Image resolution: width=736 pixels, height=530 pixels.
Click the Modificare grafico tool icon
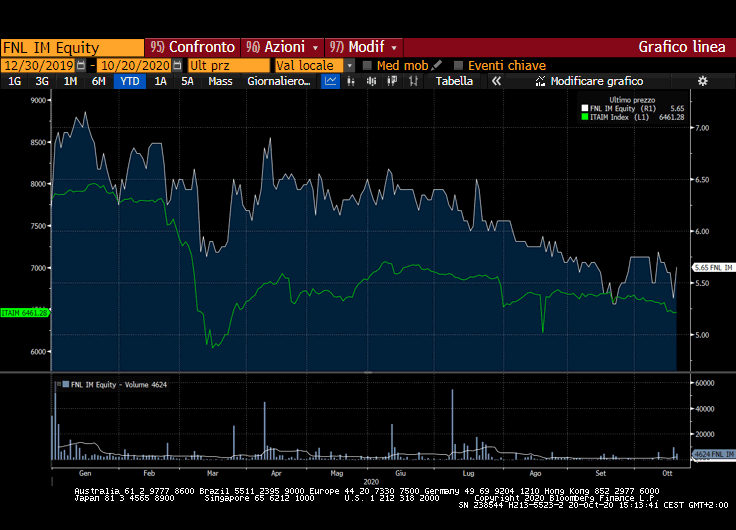coord(541,81)
